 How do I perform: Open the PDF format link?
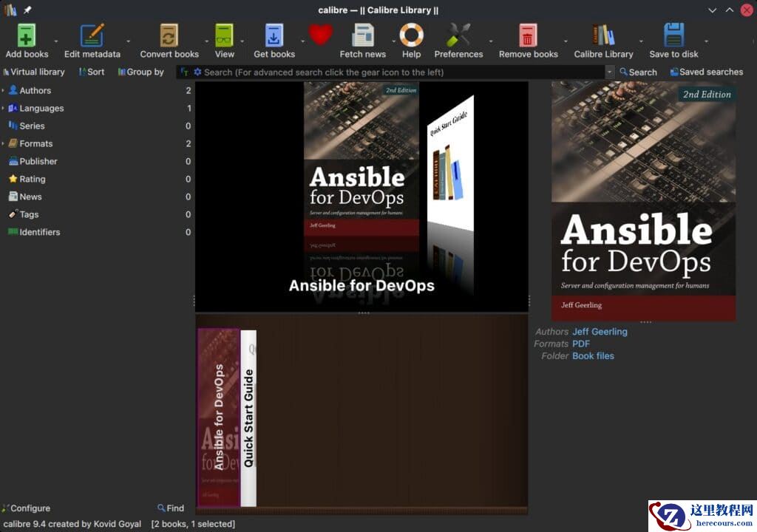581,344
